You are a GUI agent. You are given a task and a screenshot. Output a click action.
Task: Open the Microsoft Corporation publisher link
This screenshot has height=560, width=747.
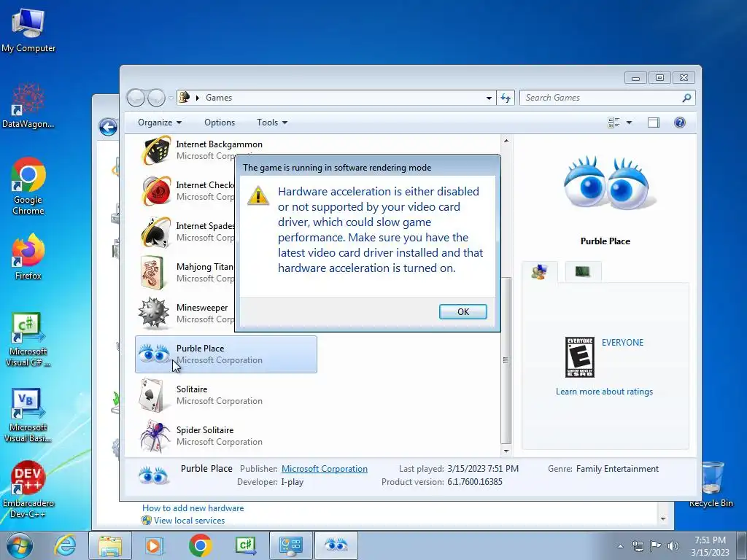[325, 469]
